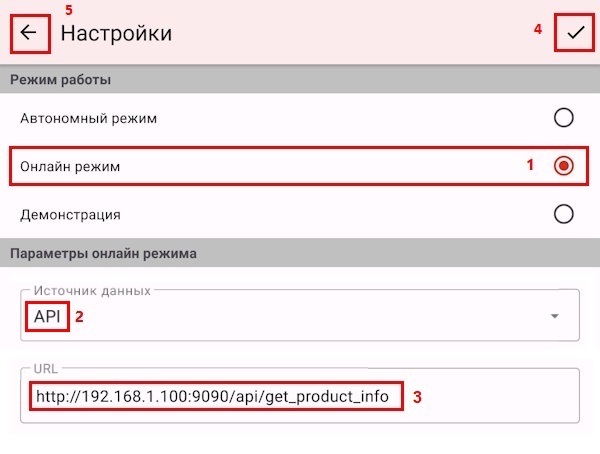Viewport: 600px width, 454px height.
Task: Open dropdown arrow in Источник данных
Action: coord(554,316)
